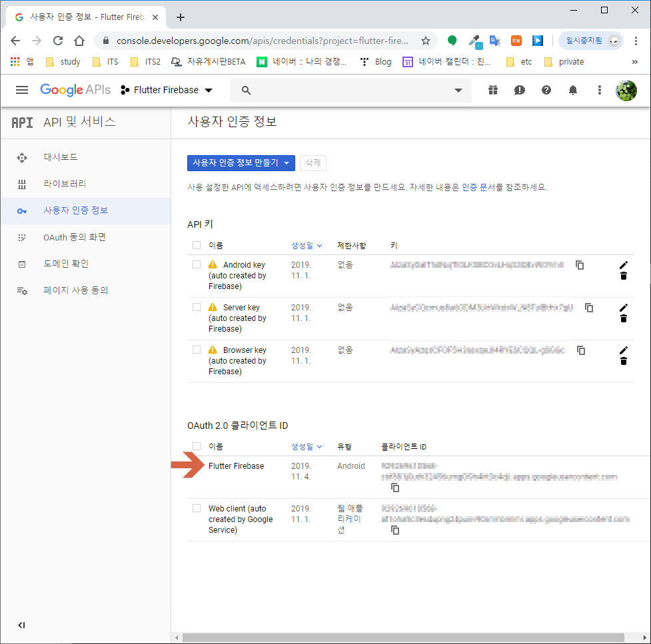Select all OAuth client IDs checkbox
This screenshot has width=651, height=644.
coord(197,446)
